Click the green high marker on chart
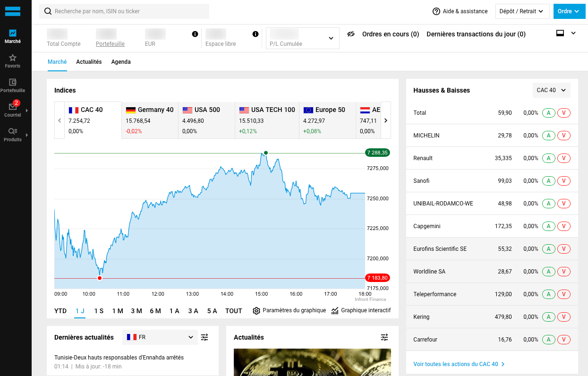 click(x=266, y=153)
